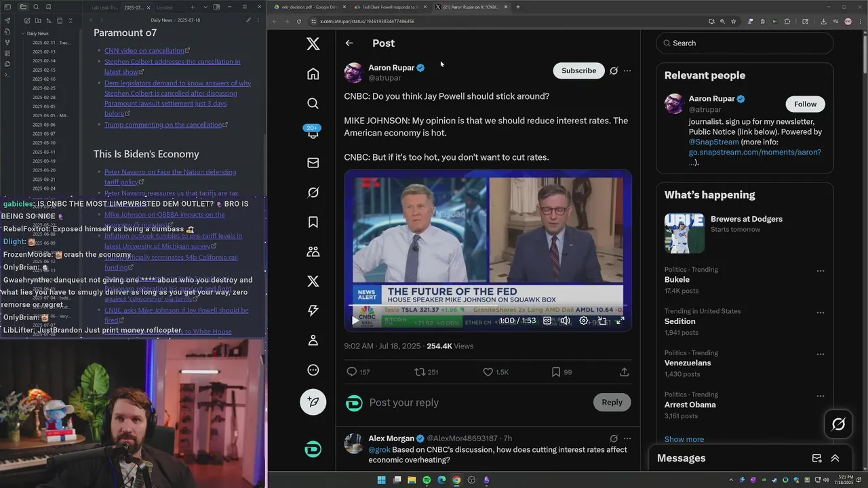The image size is (868, 488).
Task: Toggle Obsidian left sidebar
Action: click(x=7, y=7)
